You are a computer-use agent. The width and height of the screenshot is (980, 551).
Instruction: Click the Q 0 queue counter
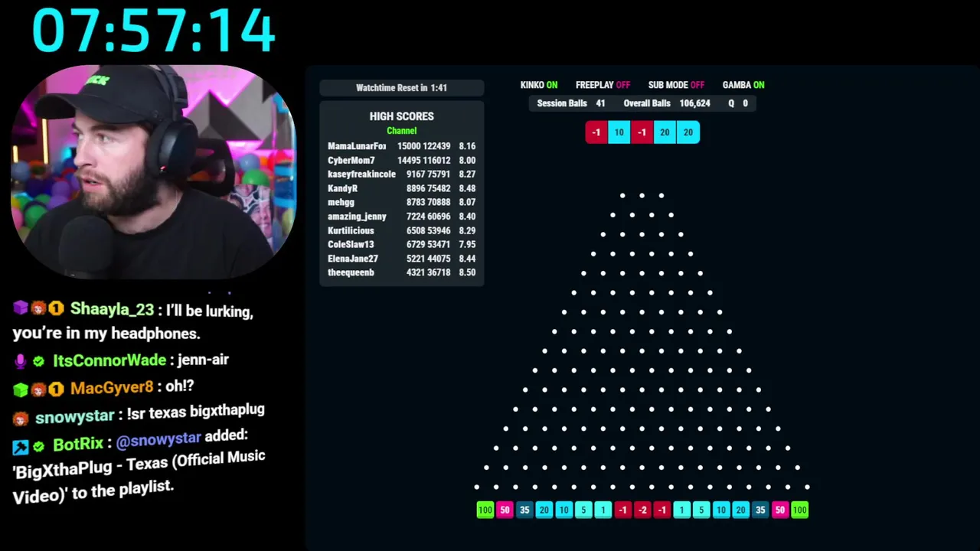pos(738,103)
